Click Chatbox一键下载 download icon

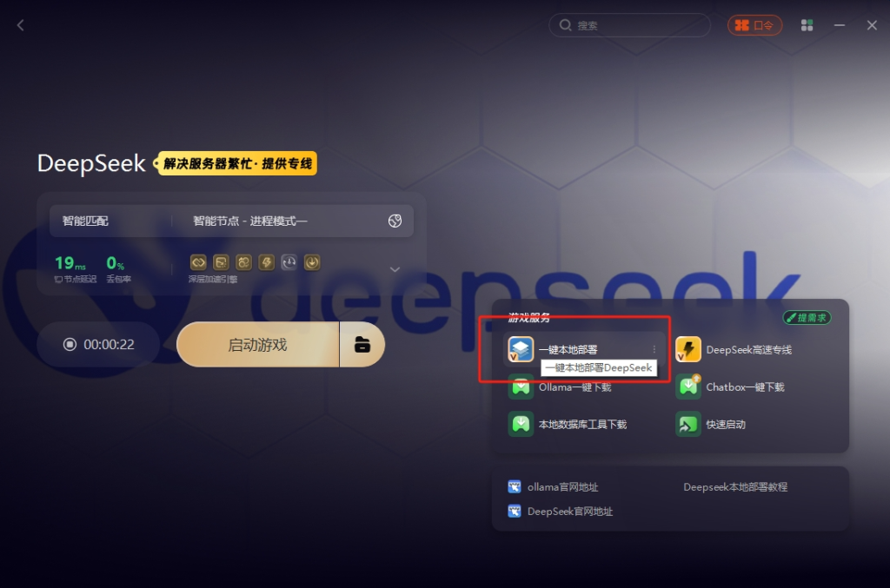[x=688, y=387]
